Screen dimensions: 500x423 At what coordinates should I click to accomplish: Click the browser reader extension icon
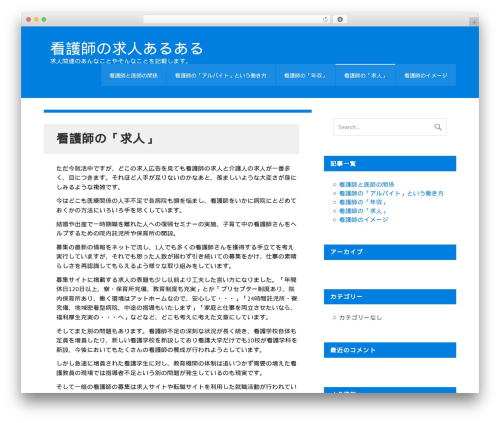(340, 19)
